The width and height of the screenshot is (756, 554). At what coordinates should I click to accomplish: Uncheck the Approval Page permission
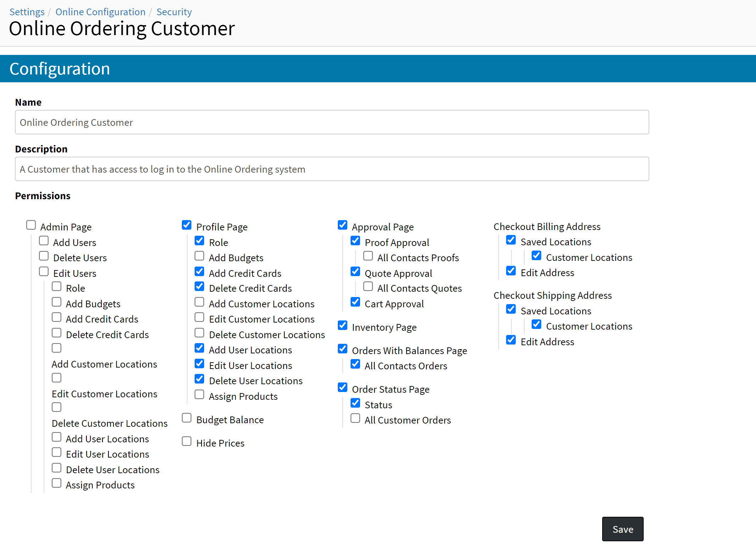(342, 225)
